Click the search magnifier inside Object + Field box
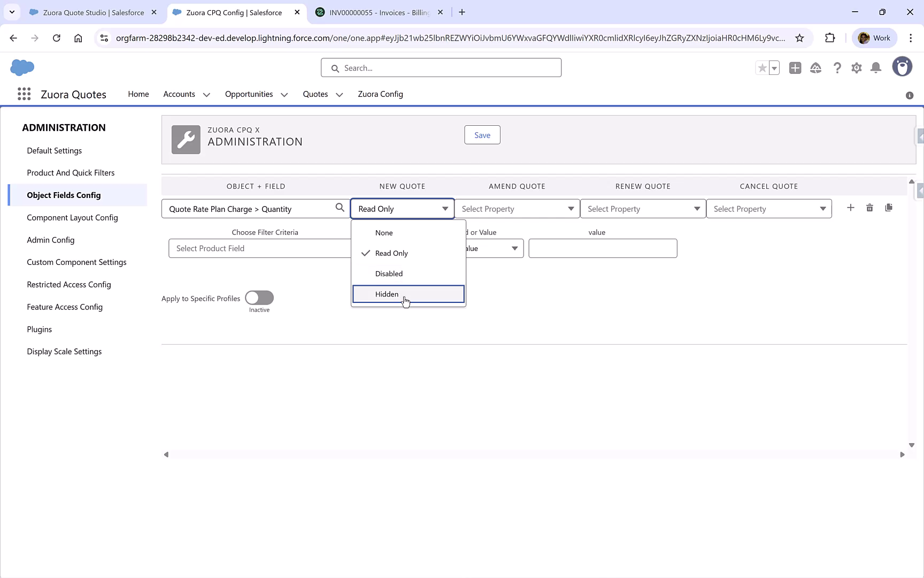 click(340, 208)
